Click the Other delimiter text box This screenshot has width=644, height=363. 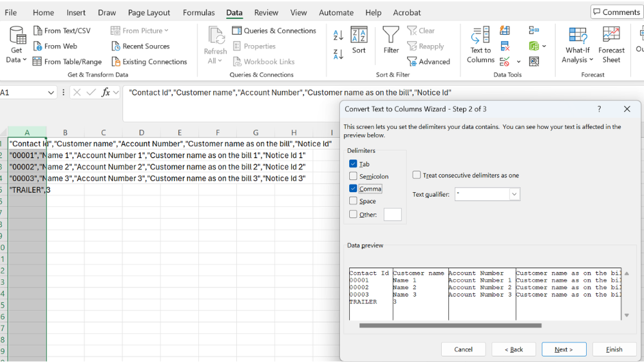pos(392,214)
